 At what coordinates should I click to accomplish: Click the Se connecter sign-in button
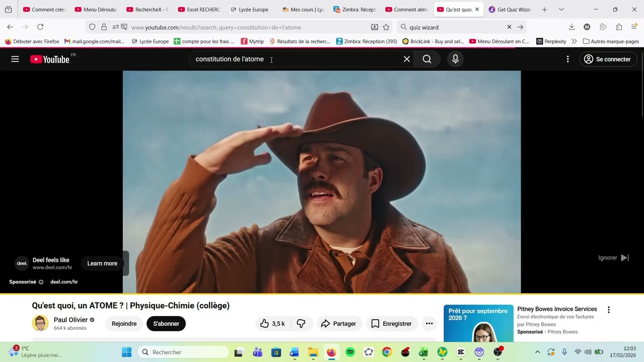coord(608,59)
